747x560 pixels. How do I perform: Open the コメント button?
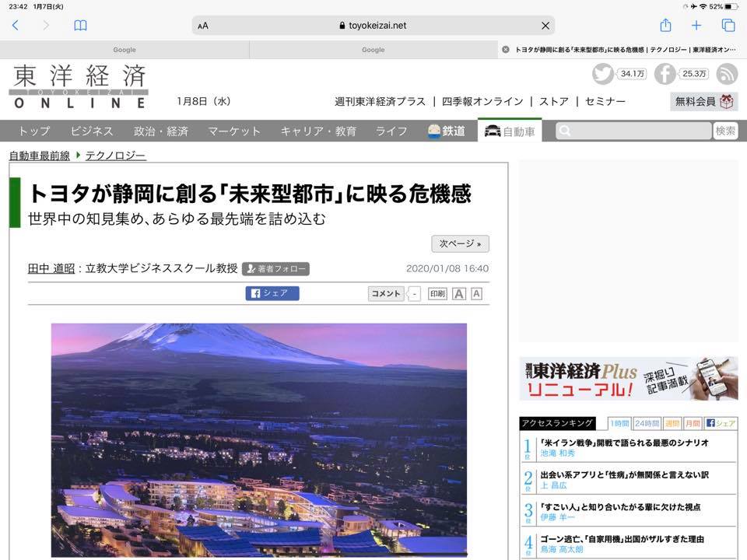386,294
